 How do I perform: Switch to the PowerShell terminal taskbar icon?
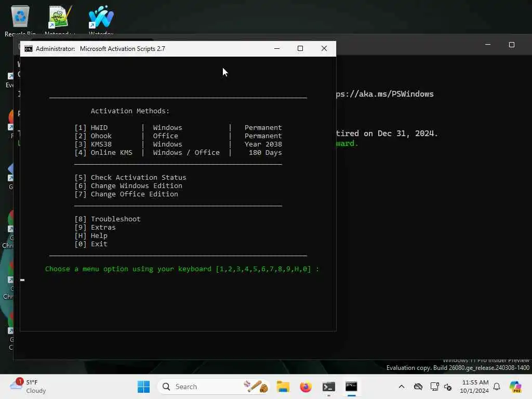click(x=329, y=387)
